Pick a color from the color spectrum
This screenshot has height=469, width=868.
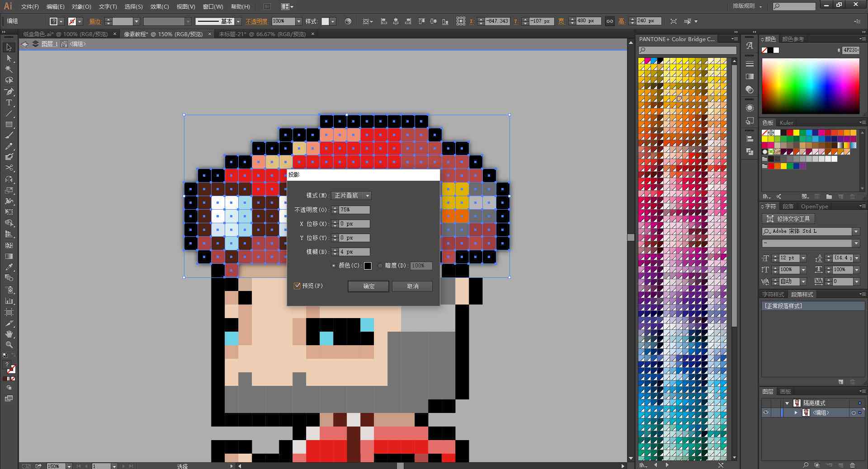[x=810, y=86]
